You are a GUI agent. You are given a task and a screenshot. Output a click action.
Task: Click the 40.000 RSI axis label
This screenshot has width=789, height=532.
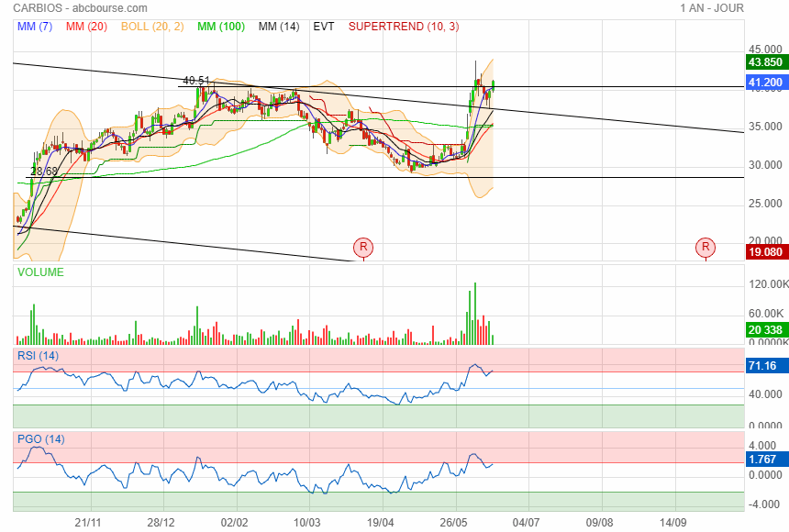tap(765, 394)
